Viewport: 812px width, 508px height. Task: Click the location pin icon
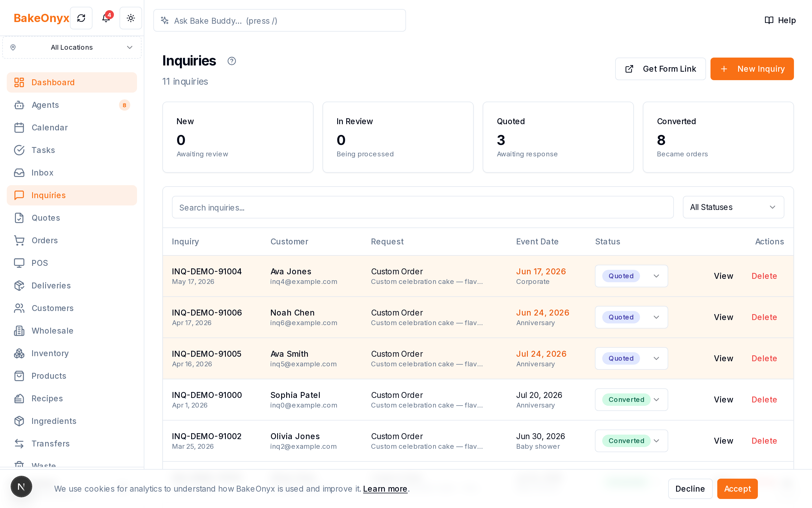coord(13,47)
